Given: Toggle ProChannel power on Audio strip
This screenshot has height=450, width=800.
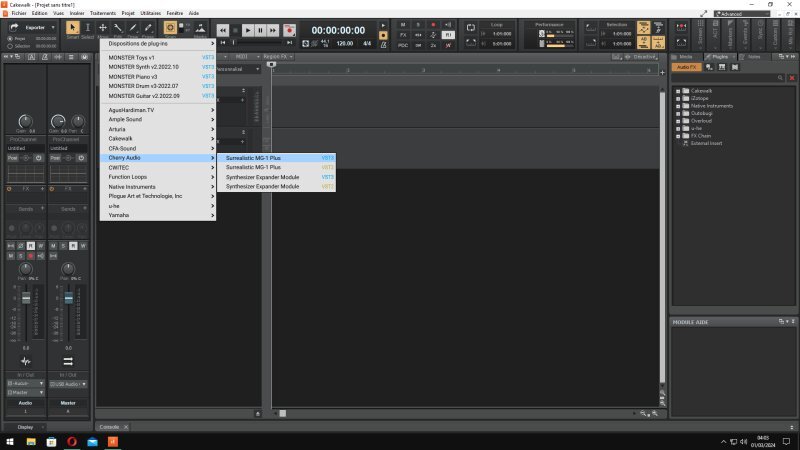Looking at the screenshot, I should (x=38, y=158).
